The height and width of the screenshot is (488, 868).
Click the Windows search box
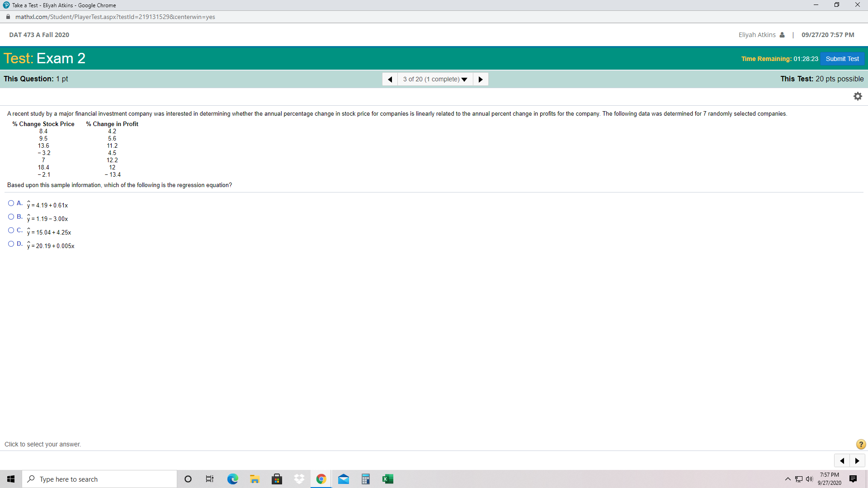click(x=99, y=479)
